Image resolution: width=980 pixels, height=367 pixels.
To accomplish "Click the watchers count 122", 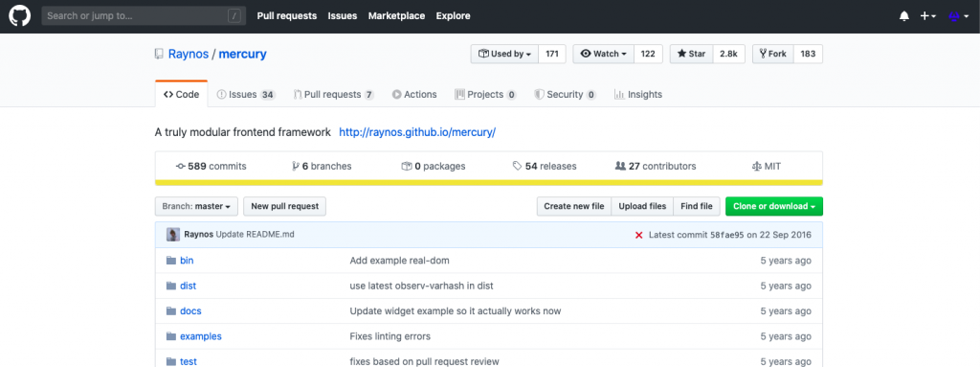I will 648,54.
